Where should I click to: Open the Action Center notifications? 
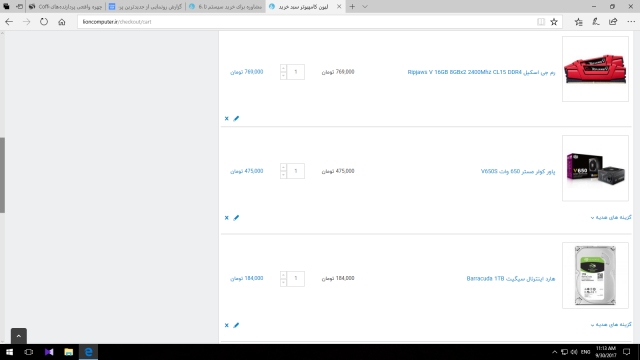(x=627, y=352)
